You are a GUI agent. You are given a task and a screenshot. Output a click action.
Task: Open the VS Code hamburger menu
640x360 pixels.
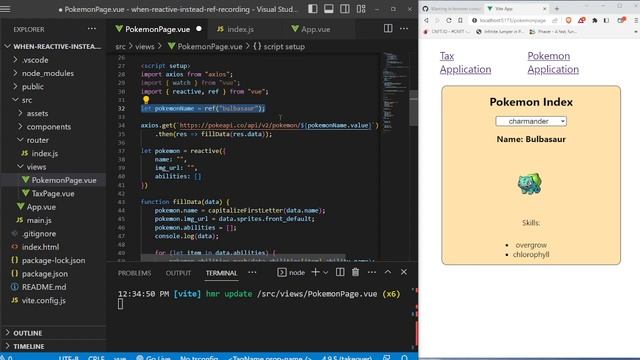pyautogui.click(x=5, y=9)
